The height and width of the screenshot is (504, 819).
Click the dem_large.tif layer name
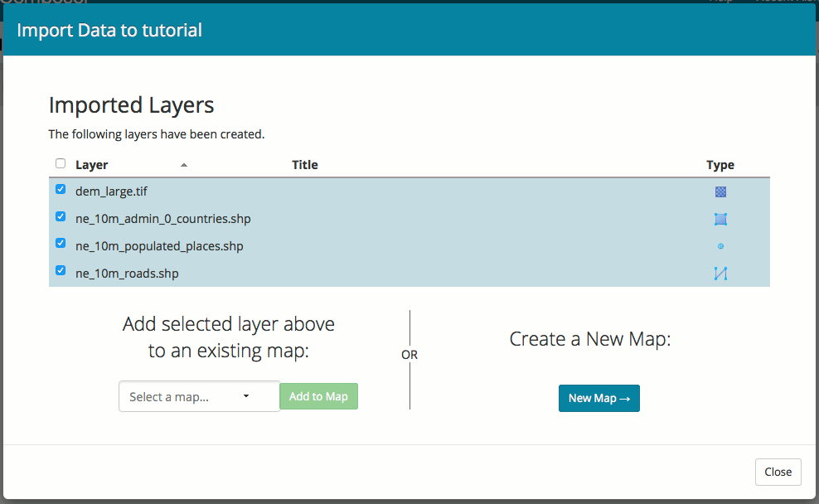(111, 191)
